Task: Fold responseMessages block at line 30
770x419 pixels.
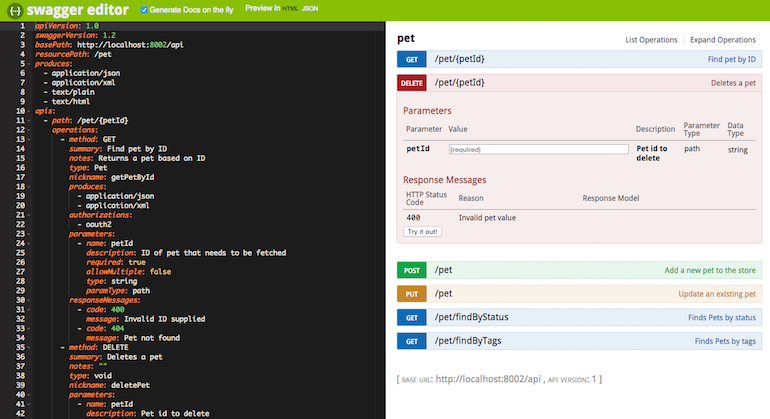Action: pos(29,300)
